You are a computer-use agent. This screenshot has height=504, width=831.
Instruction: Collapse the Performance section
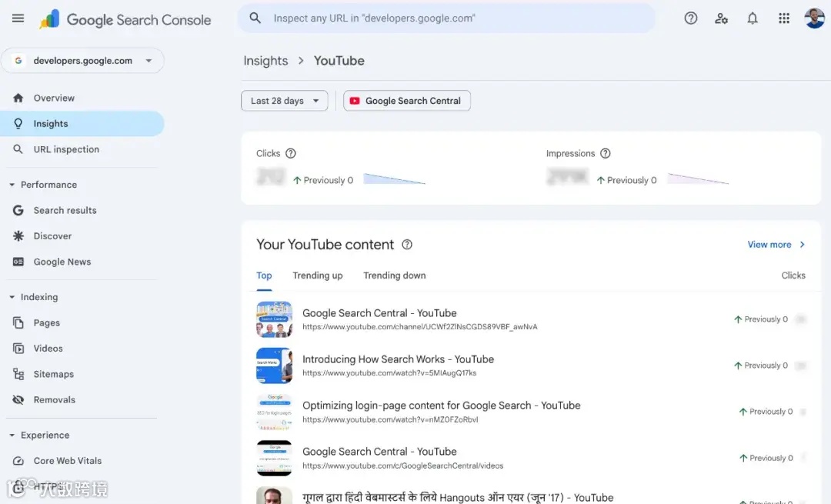(x=12, y=185)
